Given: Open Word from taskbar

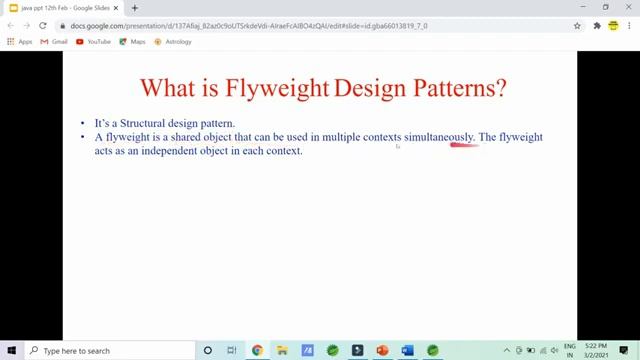Looking at the screenshot, I should click(407, 350).
